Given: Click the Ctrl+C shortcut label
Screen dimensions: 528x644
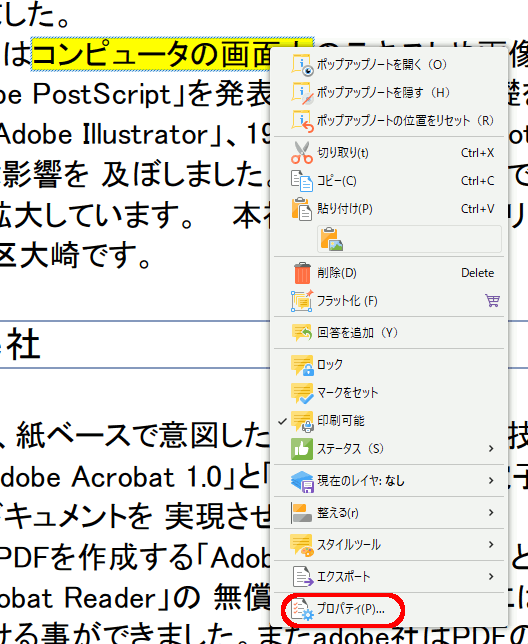Looking at the screenshot, I should [477, 181].
